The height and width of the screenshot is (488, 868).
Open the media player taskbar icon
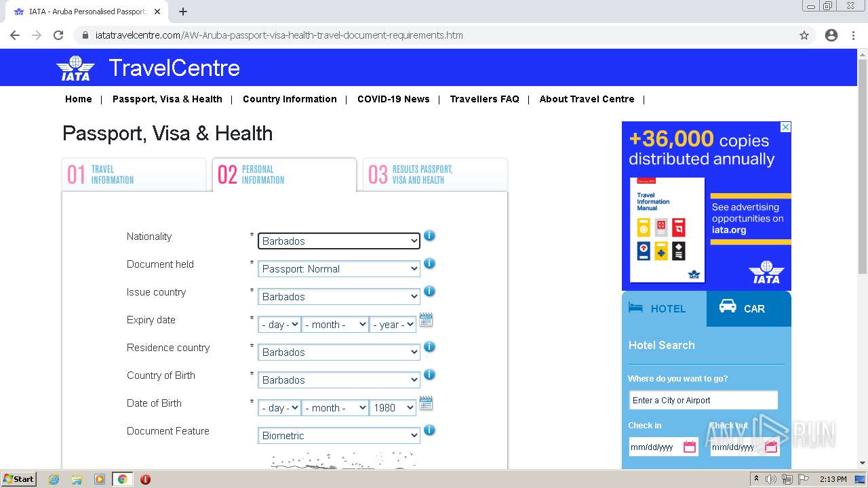click(x=100, y=479)
